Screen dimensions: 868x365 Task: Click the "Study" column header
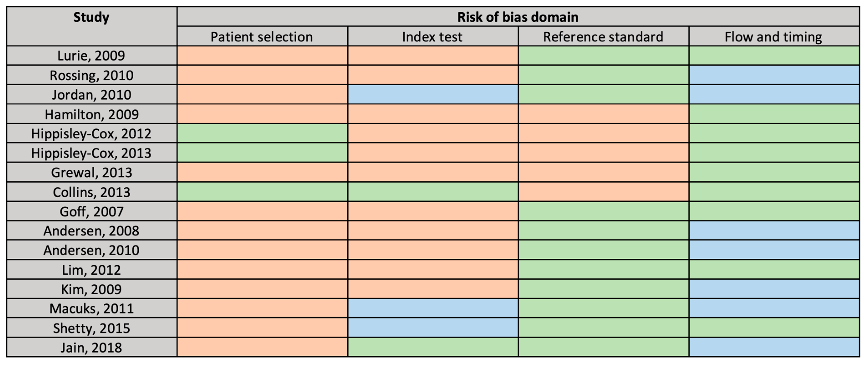click(x=91, y=18)
